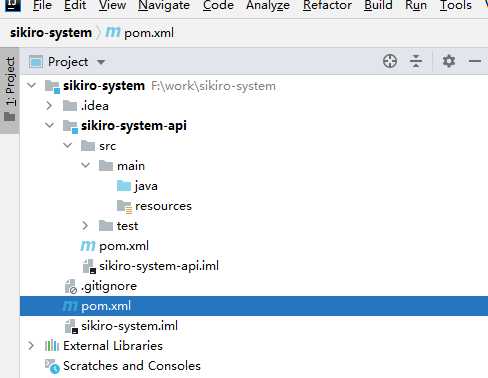Open the Refactor menu
Viewport: 488px width, 378px height.
pos(327,5)
